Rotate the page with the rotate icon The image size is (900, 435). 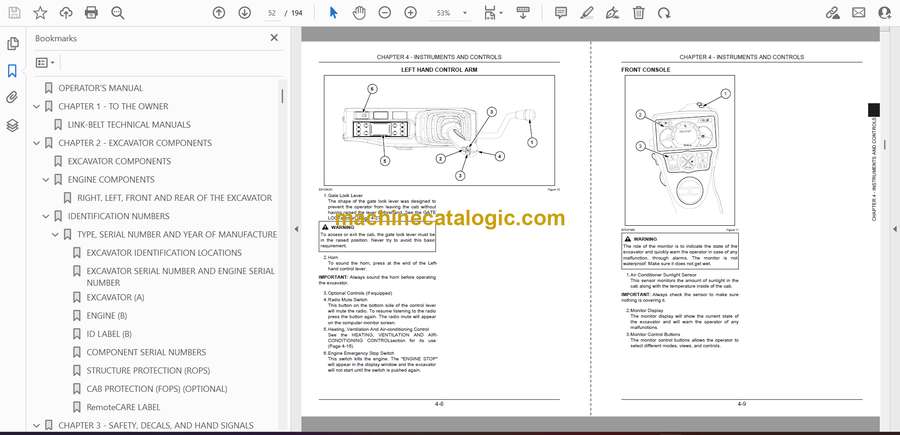[x=664, y=13]
